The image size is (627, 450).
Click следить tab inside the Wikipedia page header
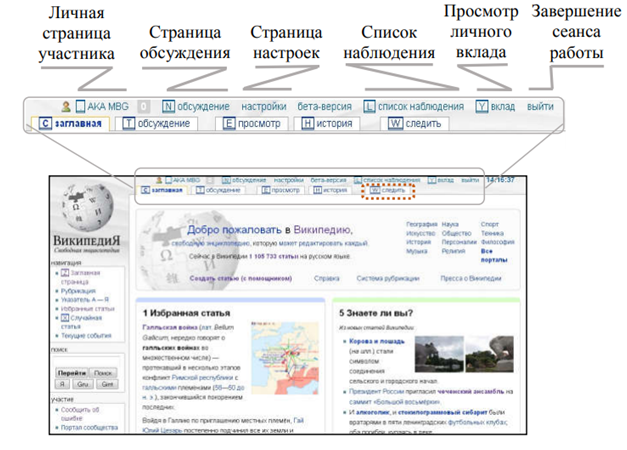tap(387, 190)
